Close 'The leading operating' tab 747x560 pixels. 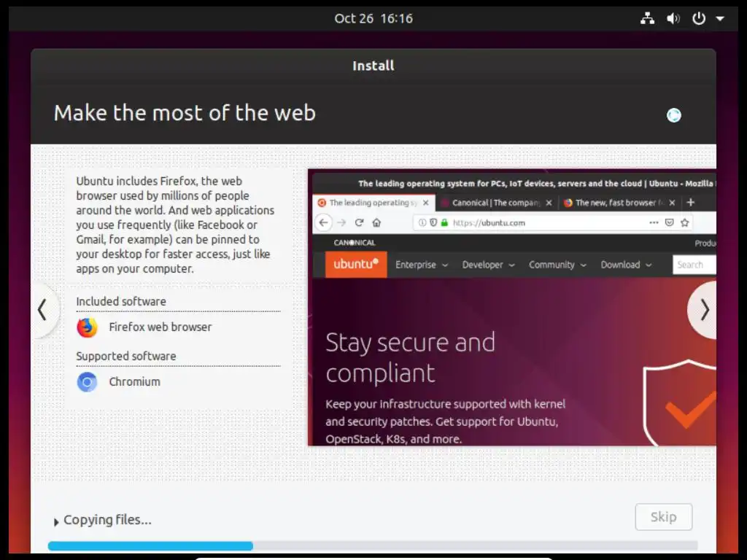[x=426, y=203]
